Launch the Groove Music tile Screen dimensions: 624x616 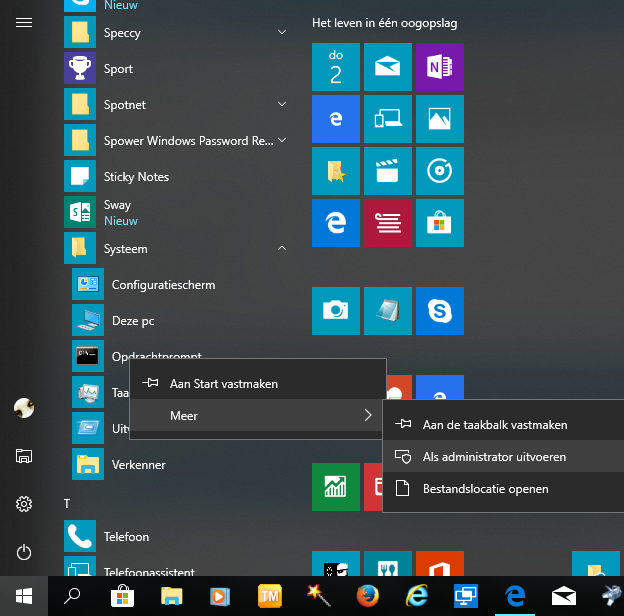tap(440, 171)
